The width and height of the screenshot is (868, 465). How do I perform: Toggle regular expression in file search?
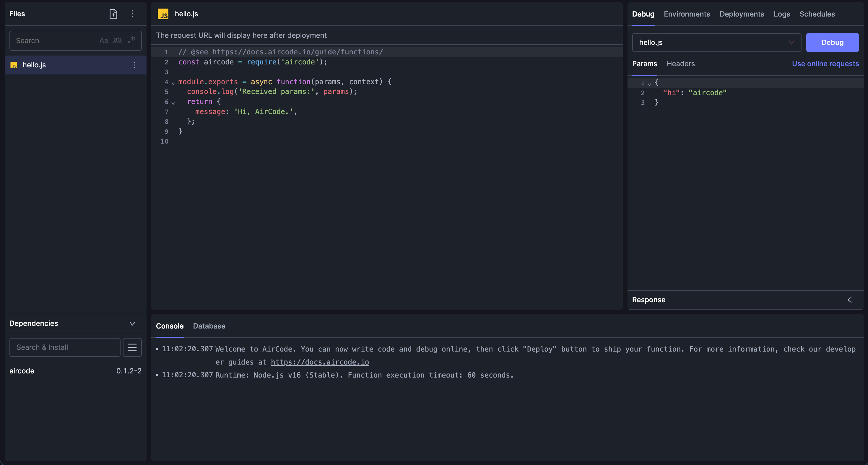(131, 40)
